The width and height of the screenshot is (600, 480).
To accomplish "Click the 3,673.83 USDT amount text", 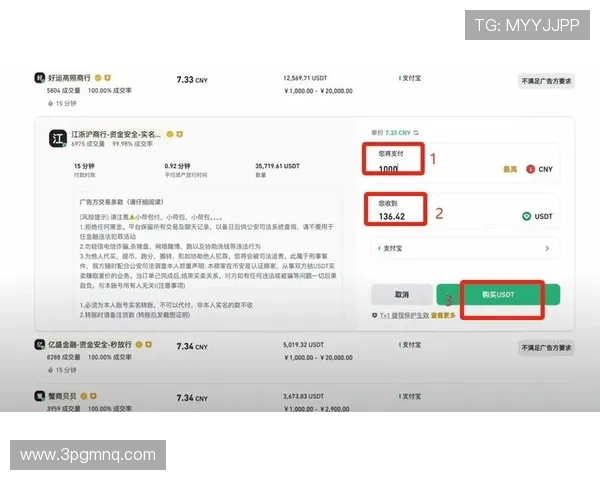I will click(303, 396).
